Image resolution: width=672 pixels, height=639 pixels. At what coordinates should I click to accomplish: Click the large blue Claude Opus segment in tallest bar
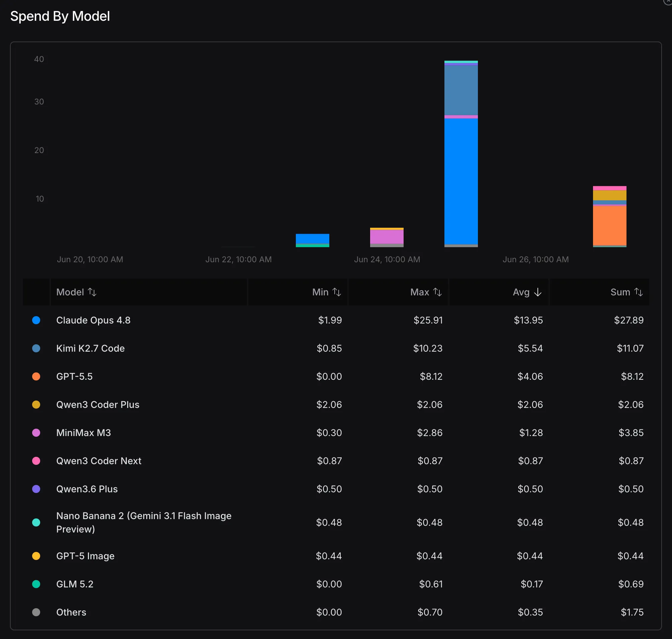461,181
